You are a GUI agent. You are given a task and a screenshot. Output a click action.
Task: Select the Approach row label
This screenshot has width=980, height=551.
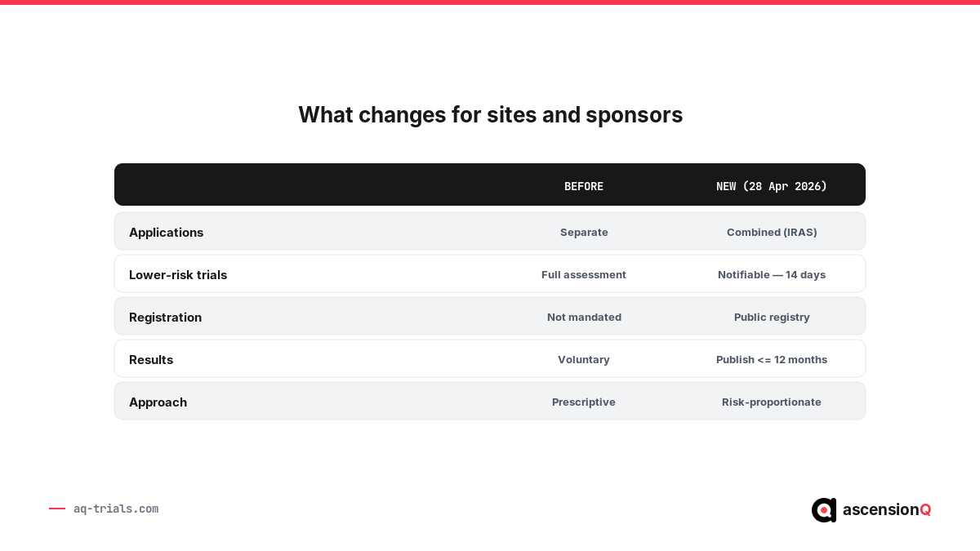point(158,402)
